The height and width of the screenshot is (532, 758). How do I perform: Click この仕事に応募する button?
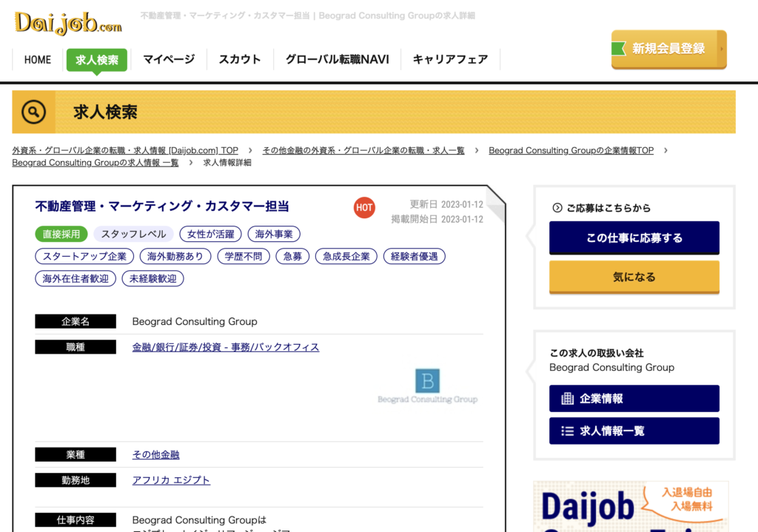pos(634,238)
